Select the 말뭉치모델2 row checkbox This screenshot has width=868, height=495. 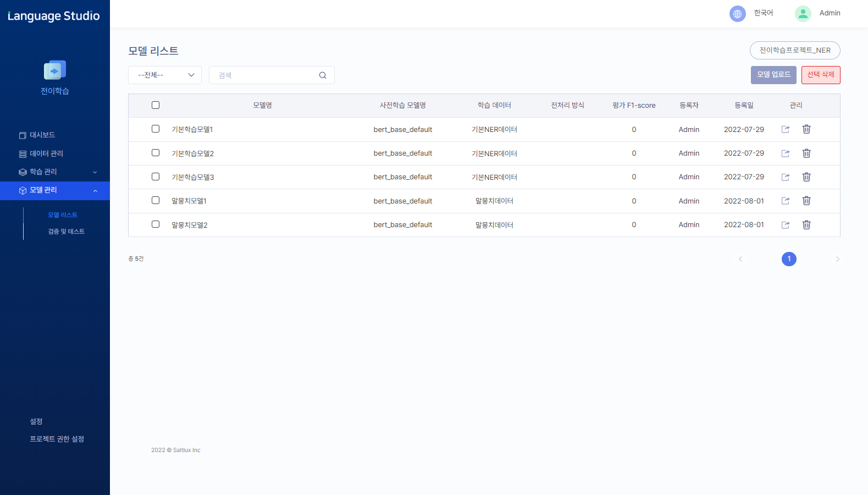[x=156, y=224]
